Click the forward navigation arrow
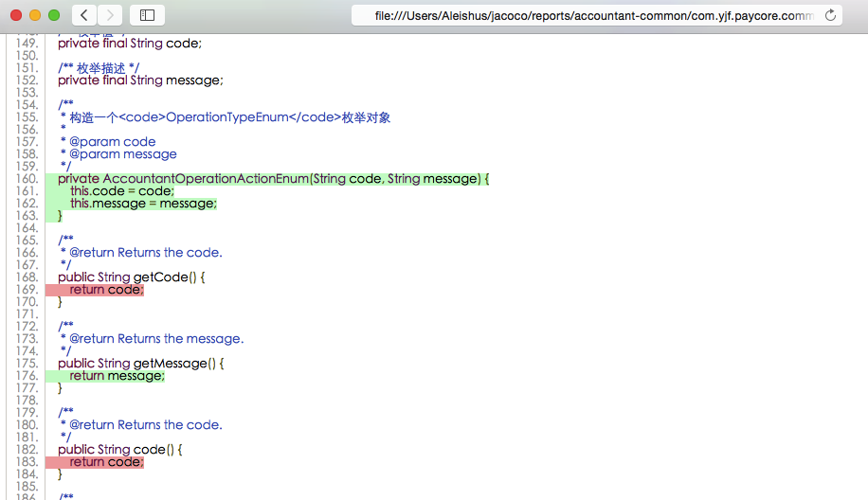 (110, 15)
